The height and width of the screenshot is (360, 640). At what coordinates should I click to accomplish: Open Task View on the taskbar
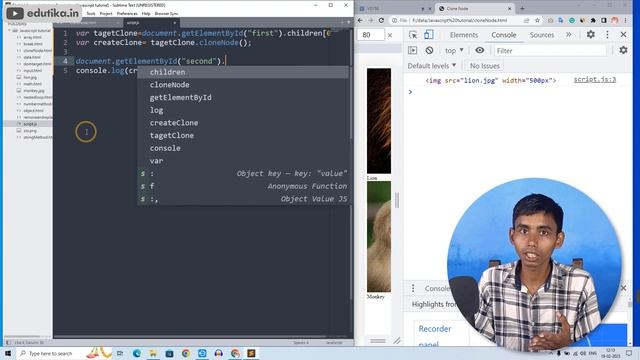[120, 353]
